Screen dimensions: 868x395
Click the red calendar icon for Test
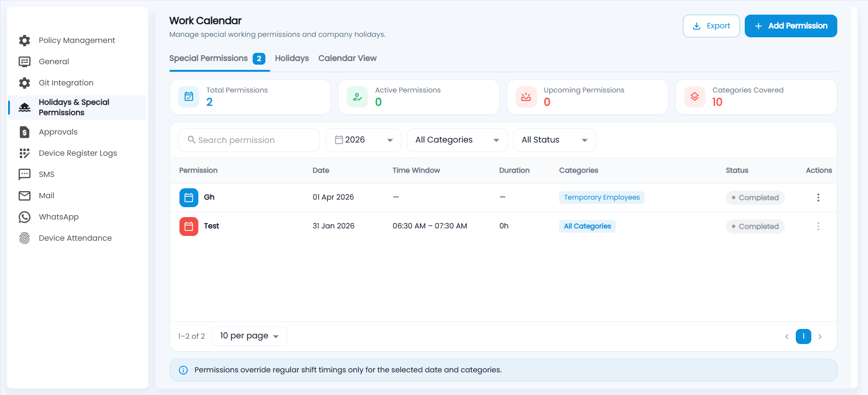coord(189,227)
